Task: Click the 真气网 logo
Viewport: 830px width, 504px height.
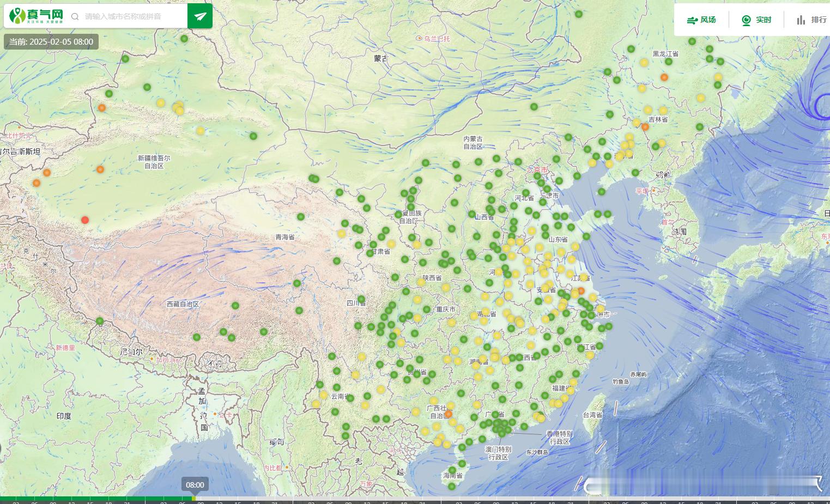Action: tap(36, 16)
